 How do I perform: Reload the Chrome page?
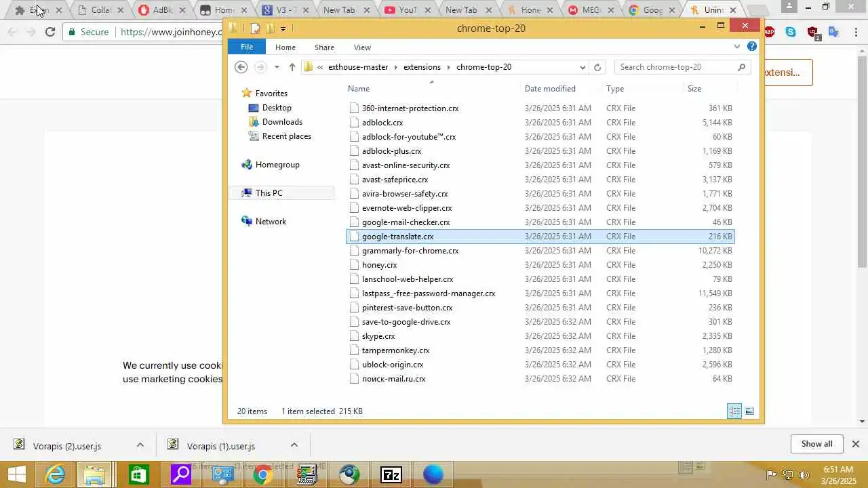click(50, 32)
